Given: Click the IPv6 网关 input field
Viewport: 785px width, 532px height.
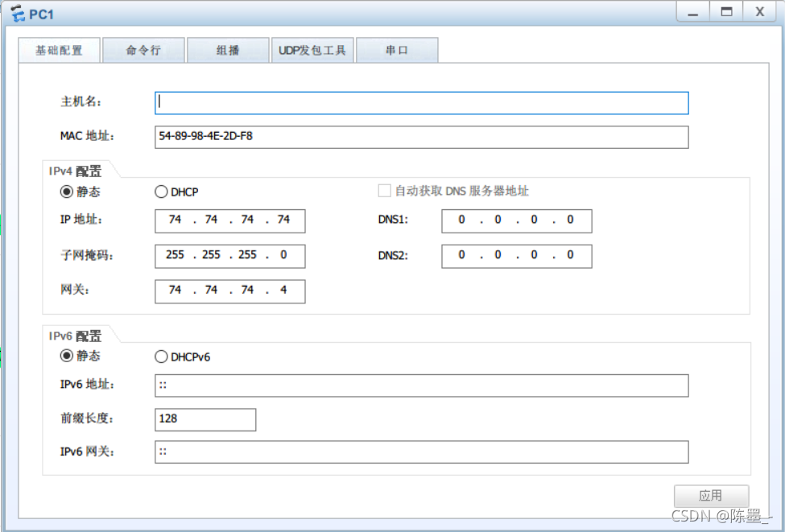Looking at the screenshot, I should [422, 452].
